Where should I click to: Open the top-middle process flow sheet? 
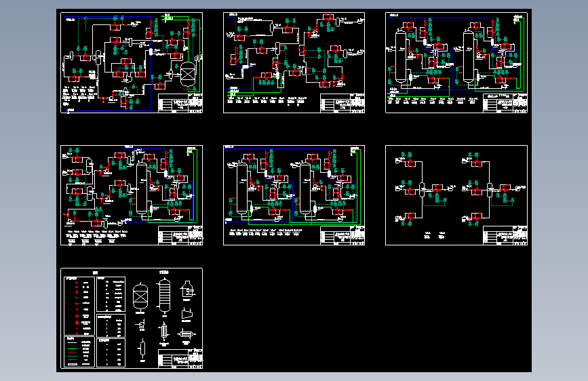point(294,62)
